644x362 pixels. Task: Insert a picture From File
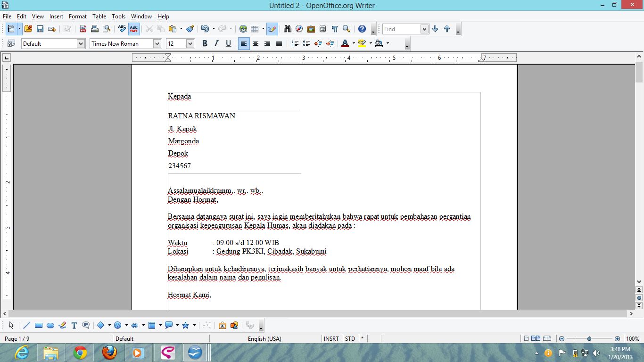(x=234, y=325)
